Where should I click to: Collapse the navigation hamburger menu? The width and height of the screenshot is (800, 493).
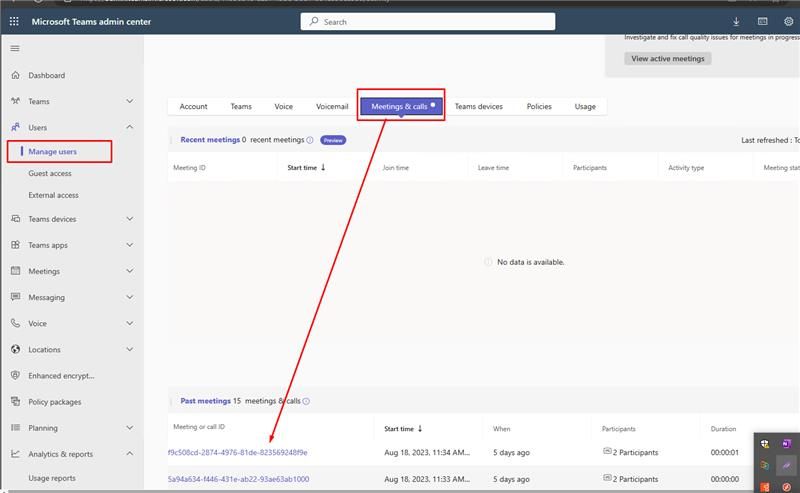[x=15, y=48]
